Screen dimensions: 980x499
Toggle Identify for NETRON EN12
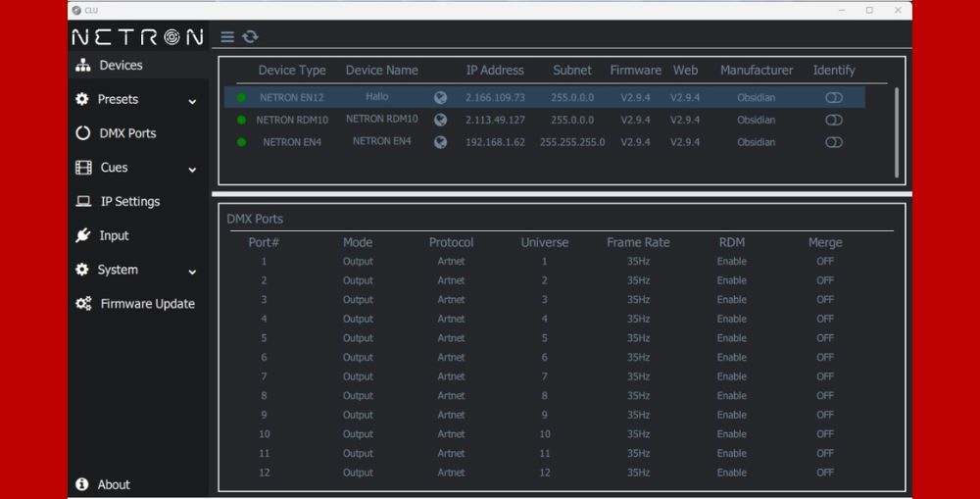[834, 98]
